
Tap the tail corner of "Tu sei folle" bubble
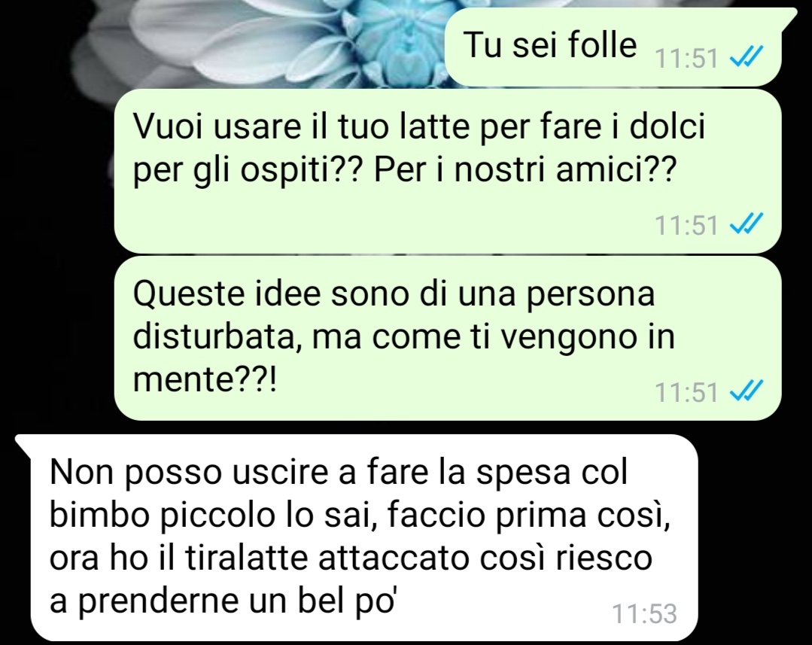tap(789, 16)
